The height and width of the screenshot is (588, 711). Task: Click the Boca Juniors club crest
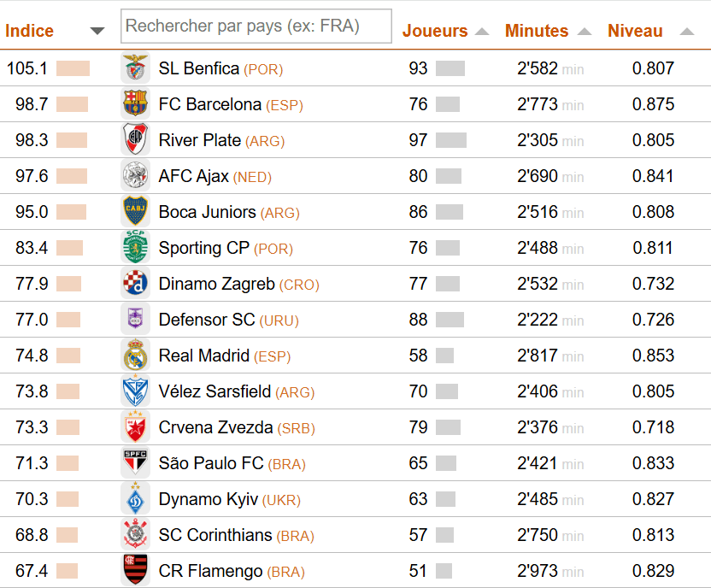pyautogui.click(x=135, y=212)
